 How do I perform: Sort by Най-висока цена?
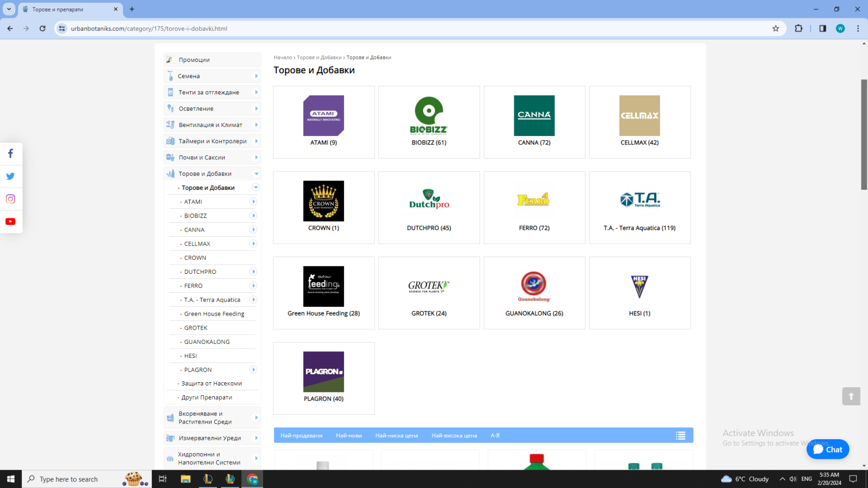454,435
